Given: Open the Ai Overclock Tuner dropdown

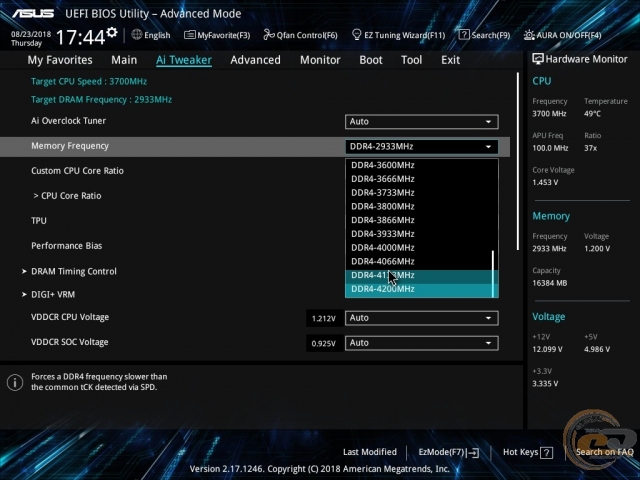Looking at the screenshot, I should 422,122.
